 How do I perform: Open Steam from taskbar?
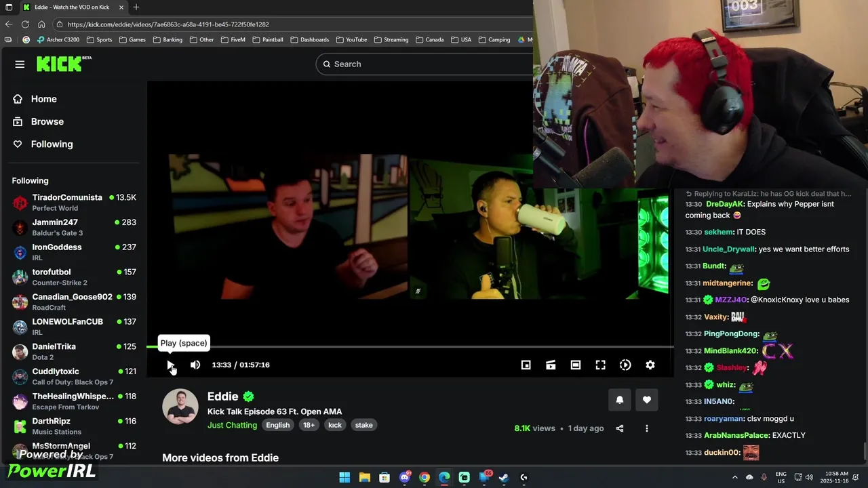pos(504,477)
